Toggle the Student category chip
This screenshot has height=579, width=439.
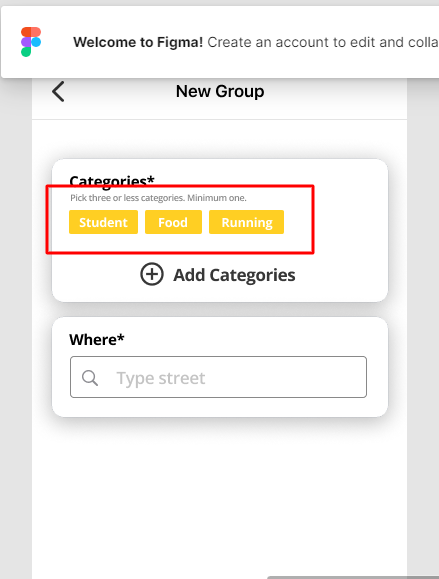point(103,222)
